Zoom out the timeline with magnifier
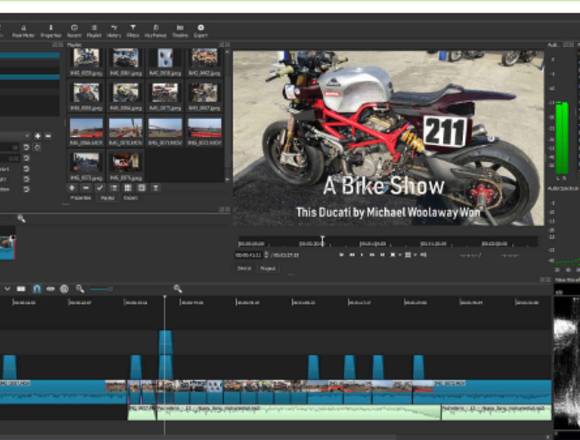 (80, 288)
